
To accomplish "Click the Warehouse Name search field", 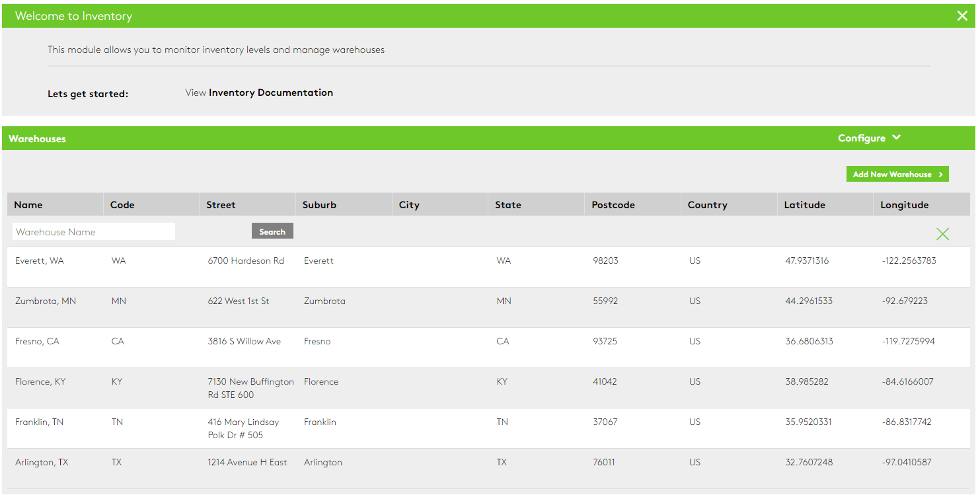I will [x=93, y=231].
